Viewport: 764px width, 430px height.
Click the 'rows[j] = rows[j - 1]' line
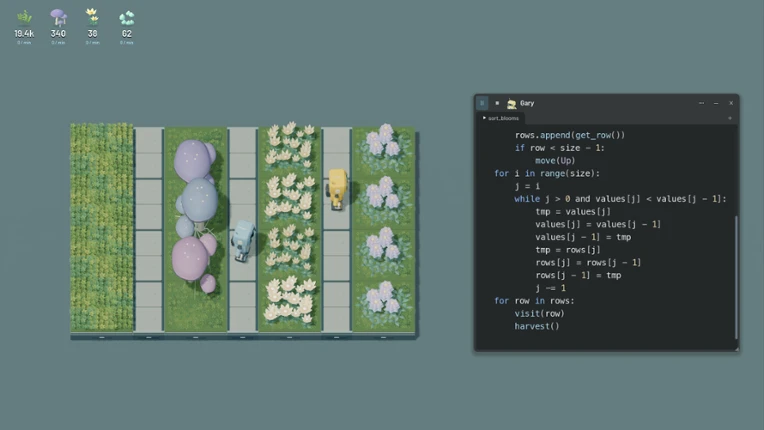click(588, 262)
